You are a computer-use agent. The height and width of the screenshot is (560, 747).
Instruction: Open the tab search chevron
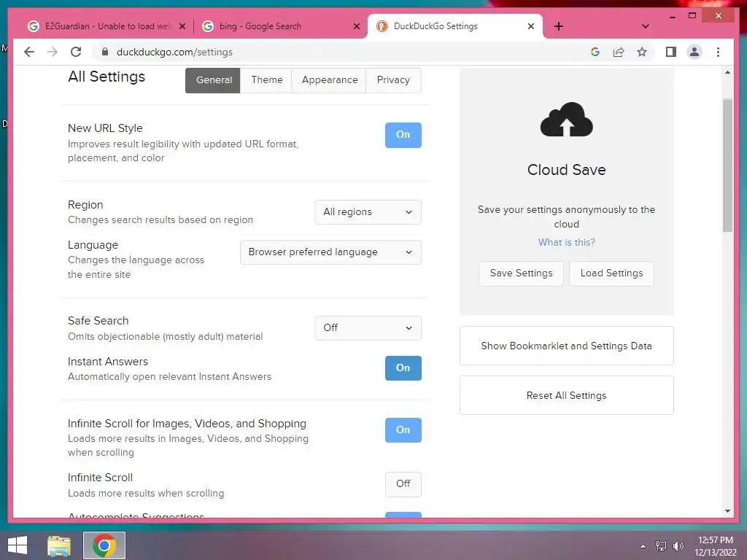(645, 26)
